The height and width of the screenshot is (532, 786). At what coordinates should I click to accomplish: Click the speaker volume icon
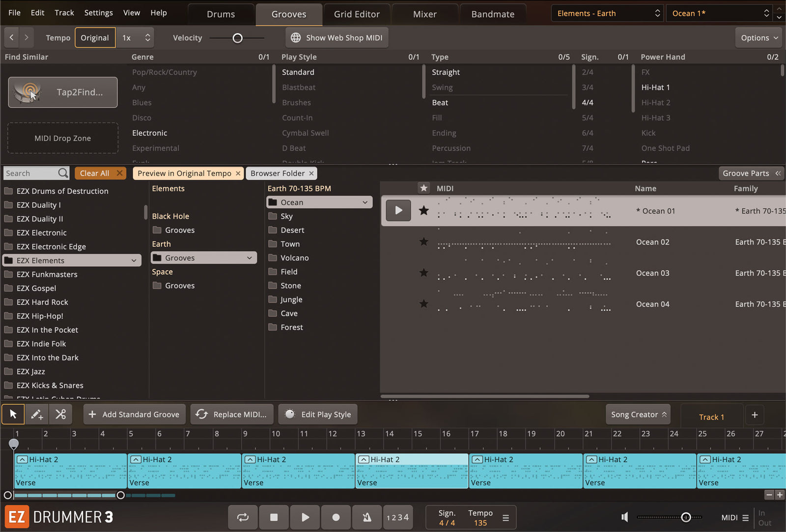point(624,517)
